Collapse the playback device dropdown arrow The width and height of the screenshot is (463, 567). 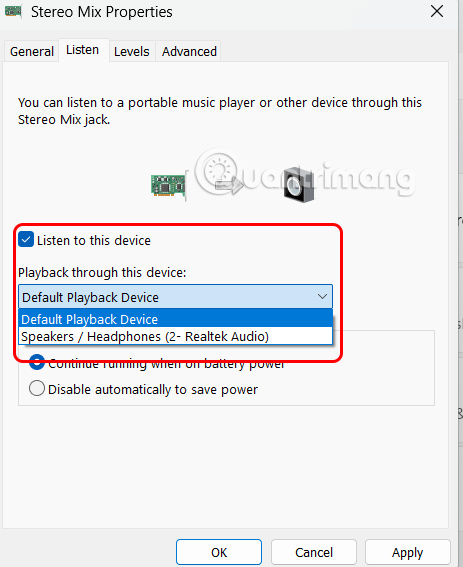[322, 297]
